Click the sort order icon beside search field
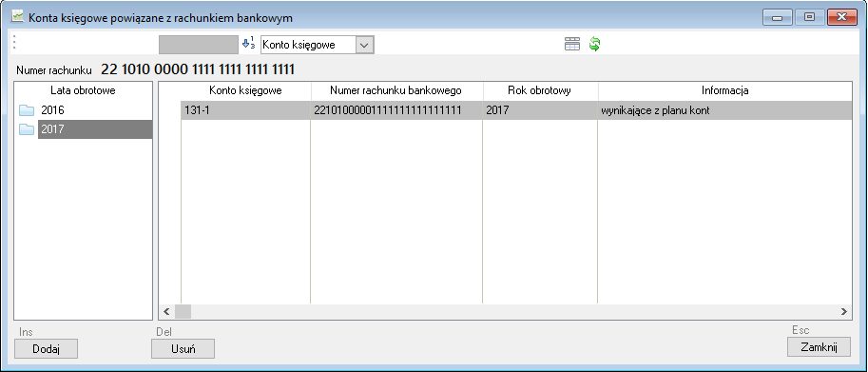Viewport: 868px width, 372px height. point(248,44)
